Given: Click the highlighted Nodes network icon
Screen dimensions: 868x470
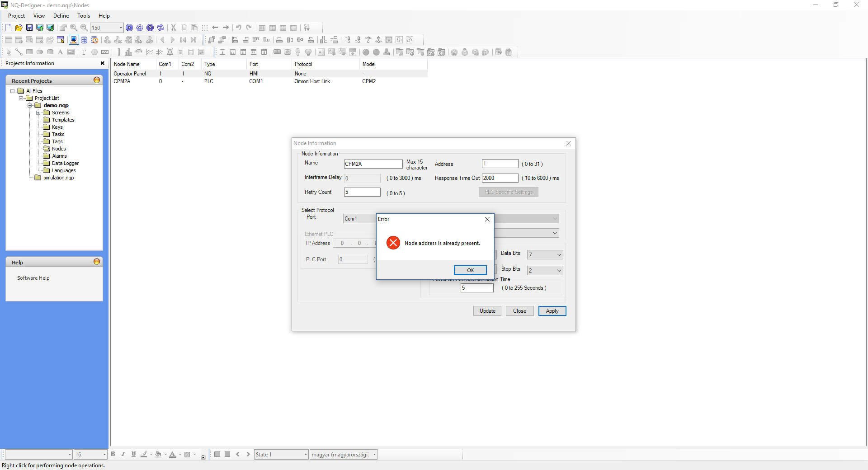Looking at the screenshot, I should tap(74, 40).
